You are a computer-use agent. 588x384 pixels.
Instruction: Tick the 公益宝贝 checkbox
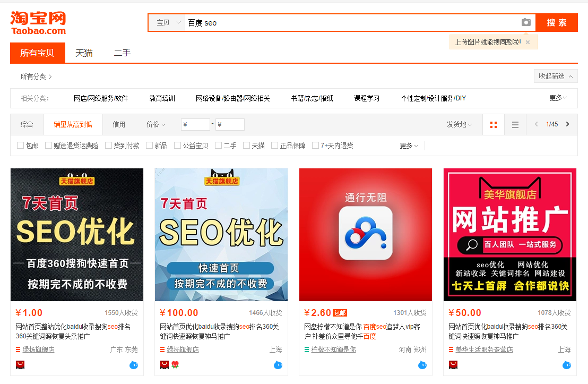177,146
